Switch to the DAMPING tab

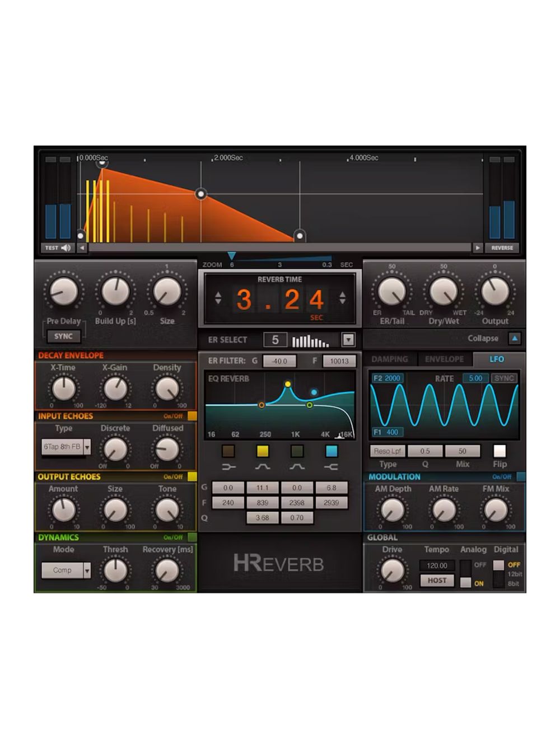[390, 359]
